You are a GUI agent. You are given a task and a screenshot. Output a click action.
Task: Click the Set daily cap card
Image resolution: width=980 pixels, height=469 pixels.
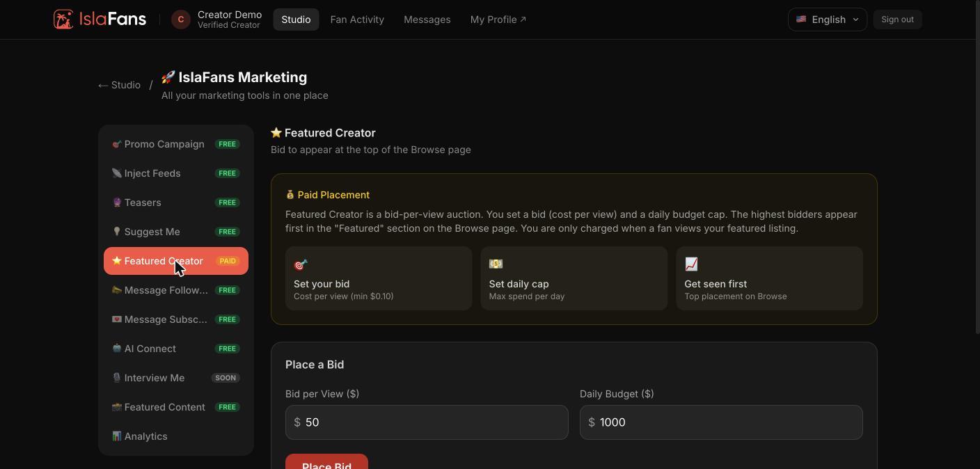point(574,278)
